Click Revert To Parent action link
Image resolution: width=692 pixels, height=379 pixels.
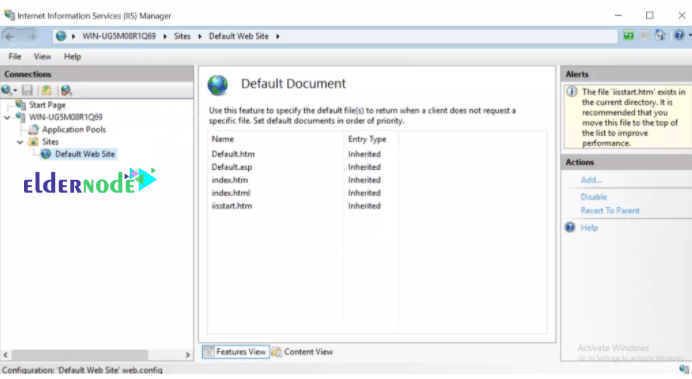tap(610, 210)
